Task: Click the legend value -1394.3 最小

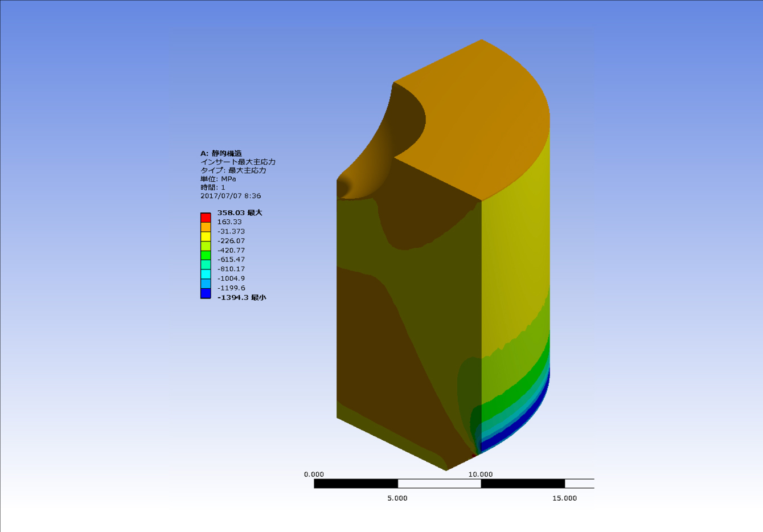Action: [x=241, y=297]
